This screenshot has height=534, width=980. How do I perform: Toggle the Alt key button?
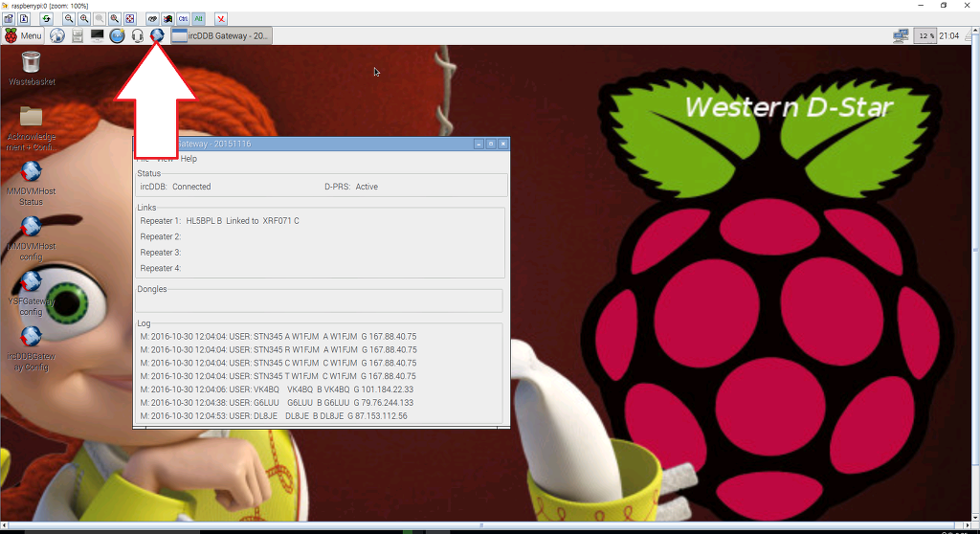198,19
